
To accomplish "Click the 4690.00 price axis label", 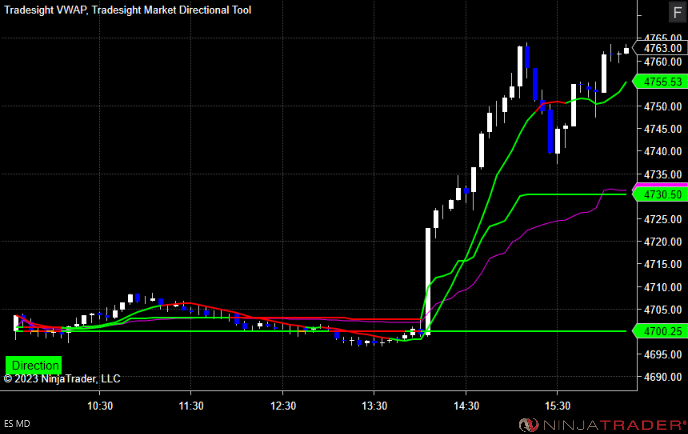I will [663, 377].
